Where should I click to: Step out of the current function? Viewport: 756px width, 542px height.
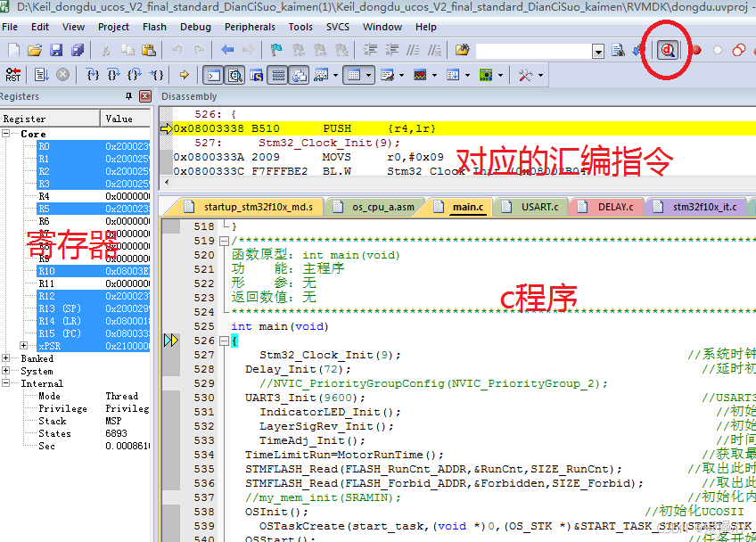click(135, 75)
